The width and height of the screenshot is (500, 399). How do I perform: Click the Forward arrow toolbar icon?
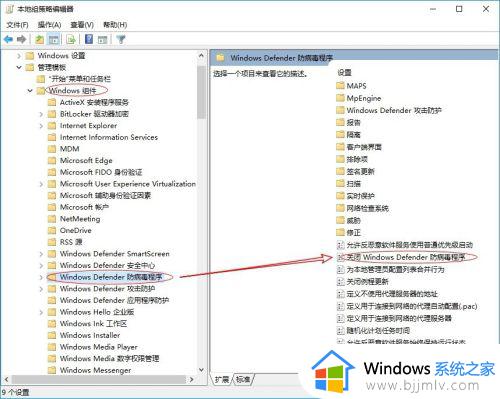coord(22,40)
